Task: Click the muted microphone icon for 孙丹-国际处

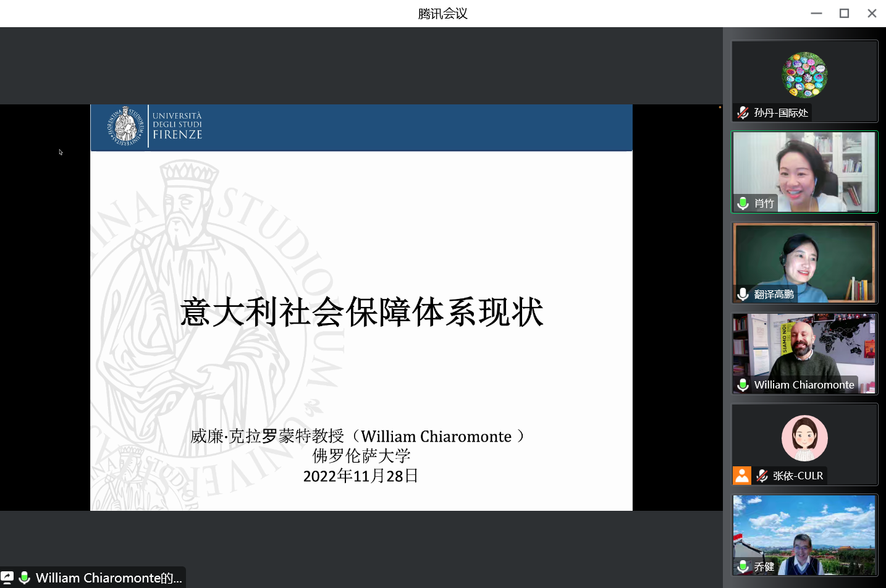Action: click(x=743, y=112)
